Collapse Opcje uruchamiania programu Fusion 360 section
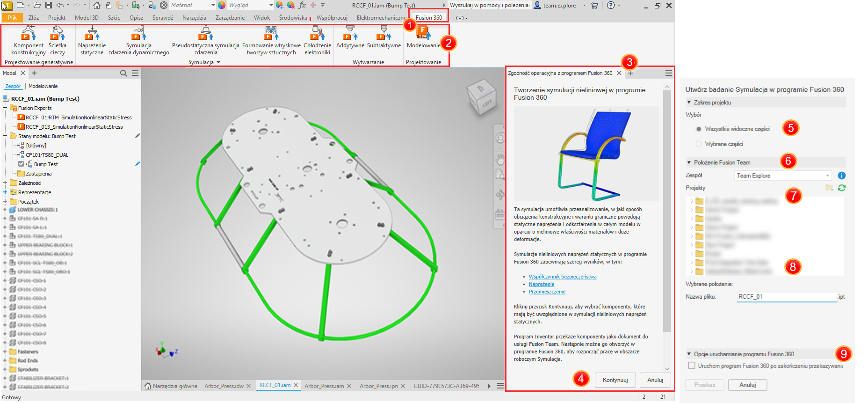The image size is (868, 403). [x=689, y=354]
